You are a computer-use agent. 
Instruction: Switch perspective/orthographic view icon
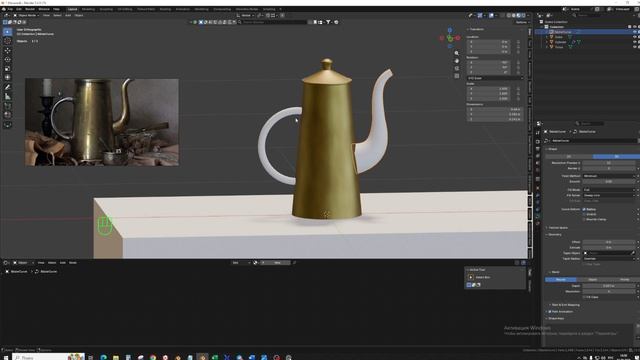(x=456, y=76)
